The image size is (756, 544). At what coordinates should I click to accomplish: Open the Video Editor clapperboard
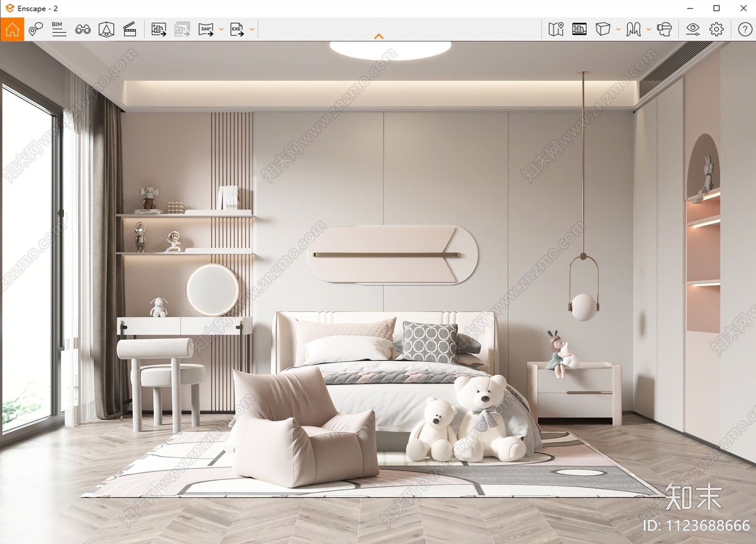pos(129,29)
